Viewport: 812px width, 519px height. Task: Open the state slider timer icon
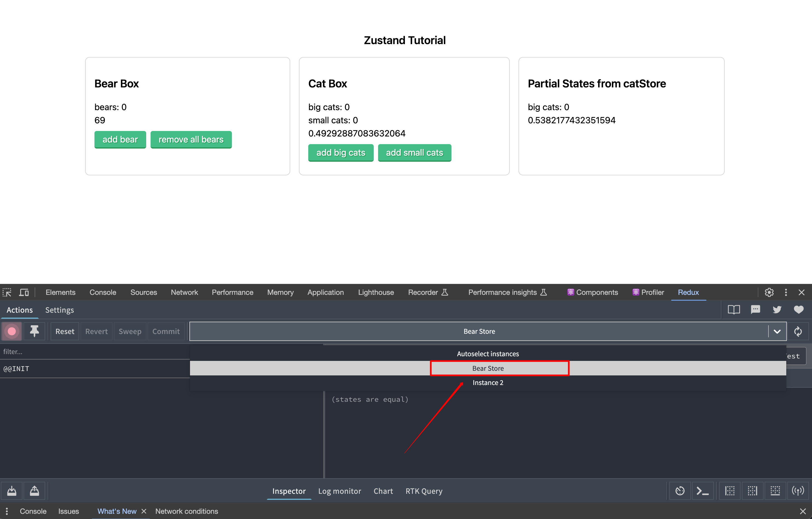click(x=680, y=491)
